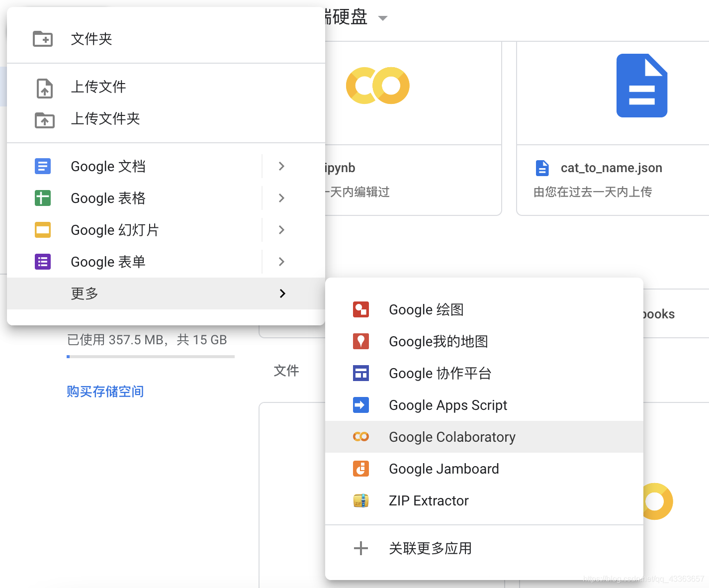709x588 pixels.
Task: Click the cat_to_name.json file name
Action: click(x=611, y=168)
